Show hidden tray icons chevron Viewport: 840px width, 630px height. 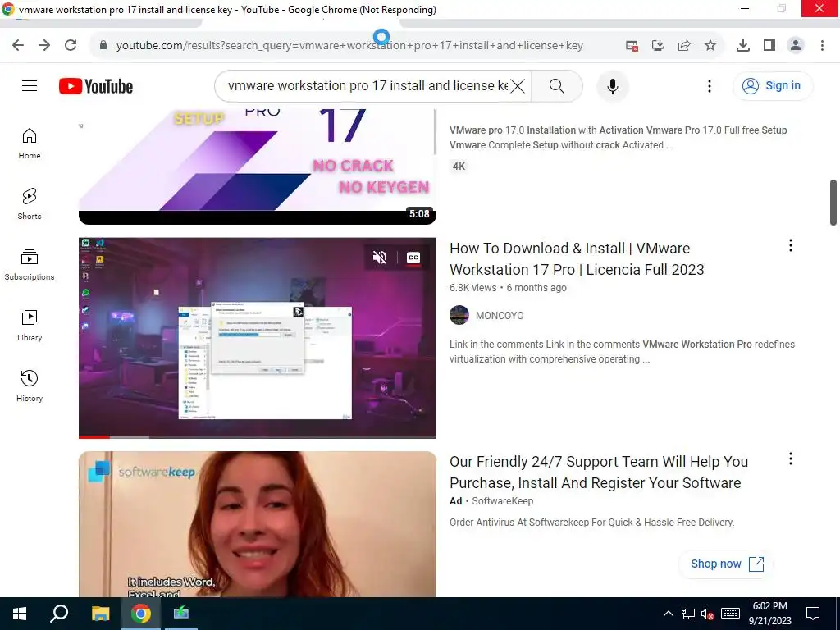[x=668, y=614]
